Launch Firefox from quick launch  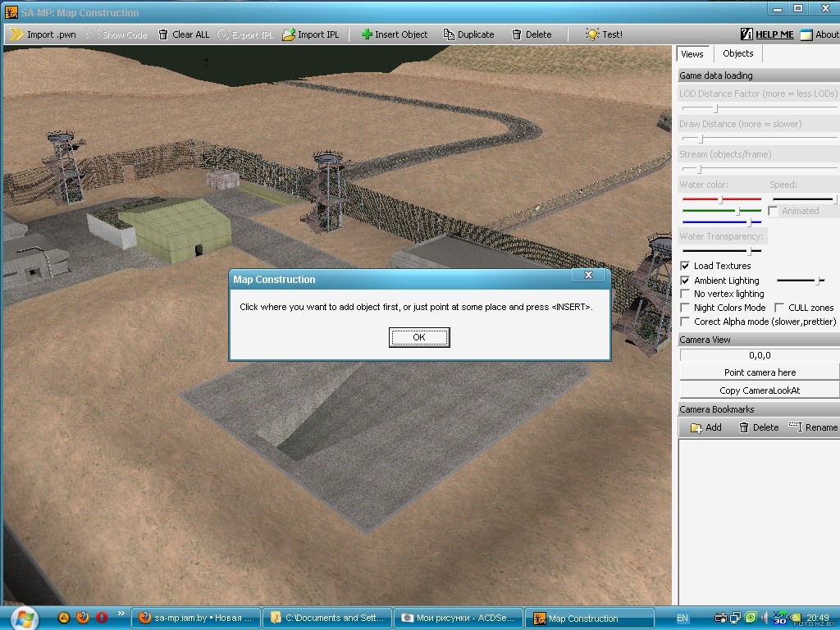pyautogui.click(x=83, y=618)
